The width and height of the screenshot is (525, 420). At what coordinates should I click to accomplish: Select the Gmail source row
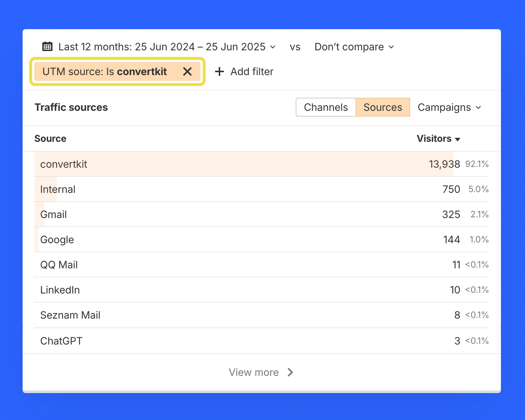pyautogui.click(x=262, y=214)
